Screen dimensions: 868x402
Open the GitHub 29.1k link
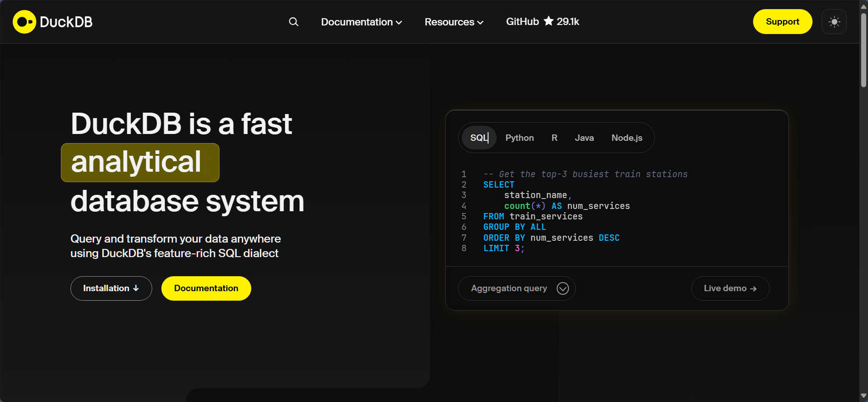(543, 21)
